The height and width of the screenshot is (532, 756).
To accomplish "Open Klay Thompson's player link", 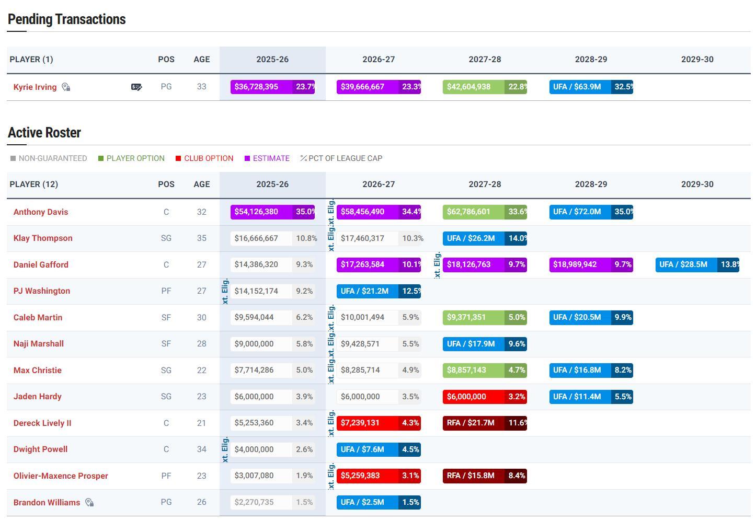I will coord(43,238).
